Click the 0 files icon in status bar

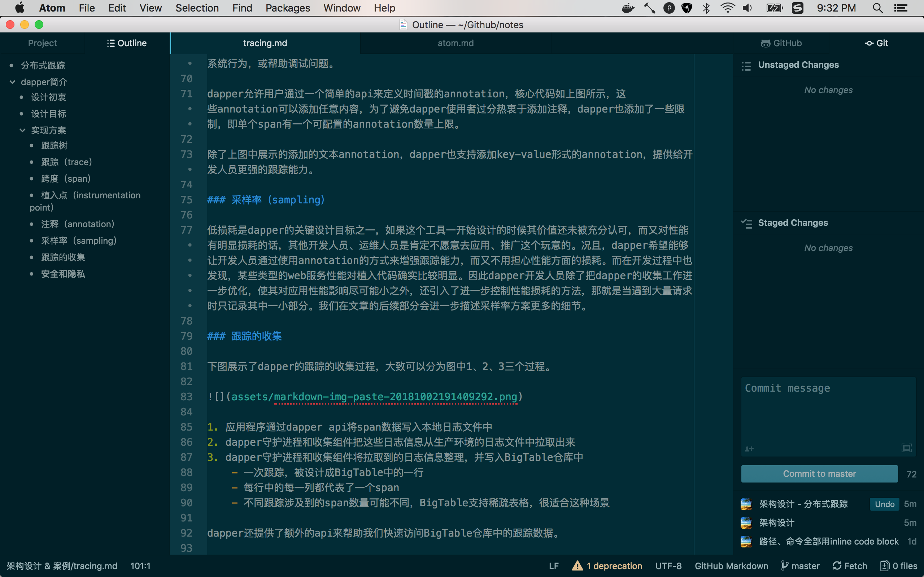tap(885, 566)
